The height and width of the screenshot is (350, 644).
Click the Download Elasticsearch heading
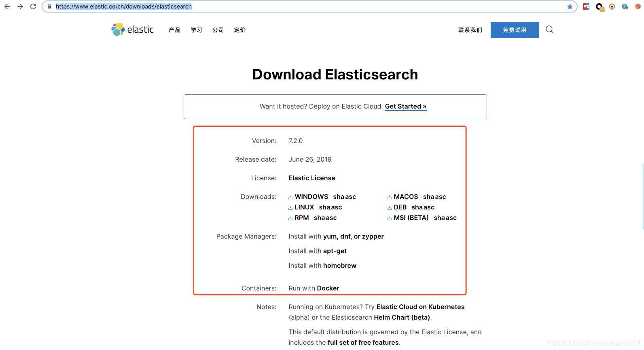coord(335,75)
